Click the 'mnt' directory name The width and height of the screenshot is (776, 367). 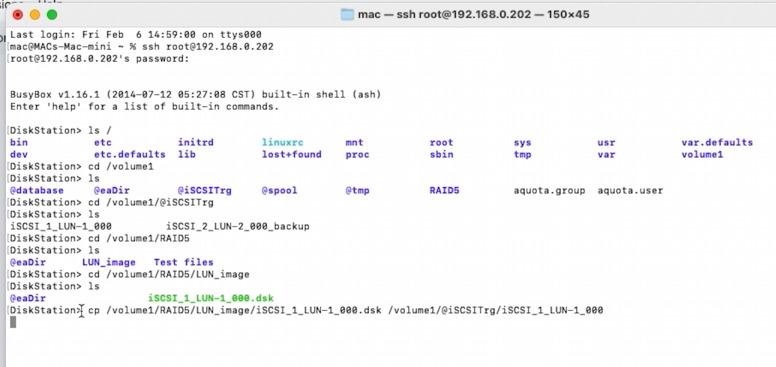[354, 142]
